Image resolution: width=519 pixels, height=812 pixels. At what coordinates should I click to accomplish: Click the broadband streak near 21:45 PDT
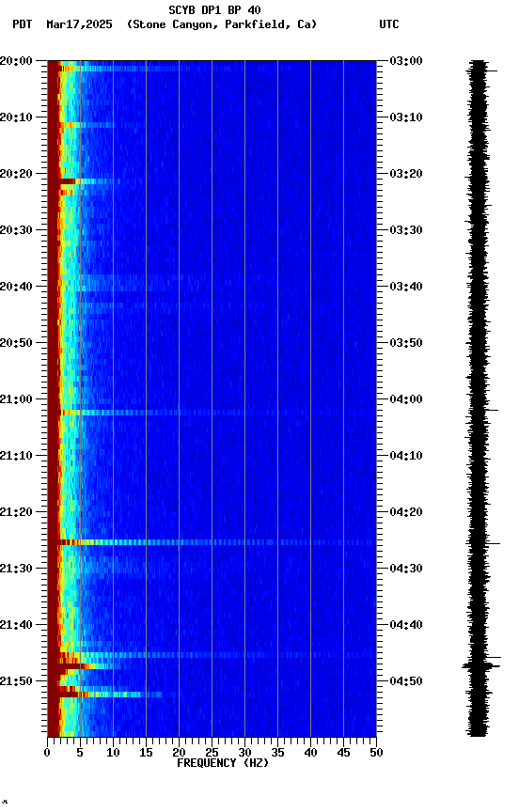click(x=212, y=656)
